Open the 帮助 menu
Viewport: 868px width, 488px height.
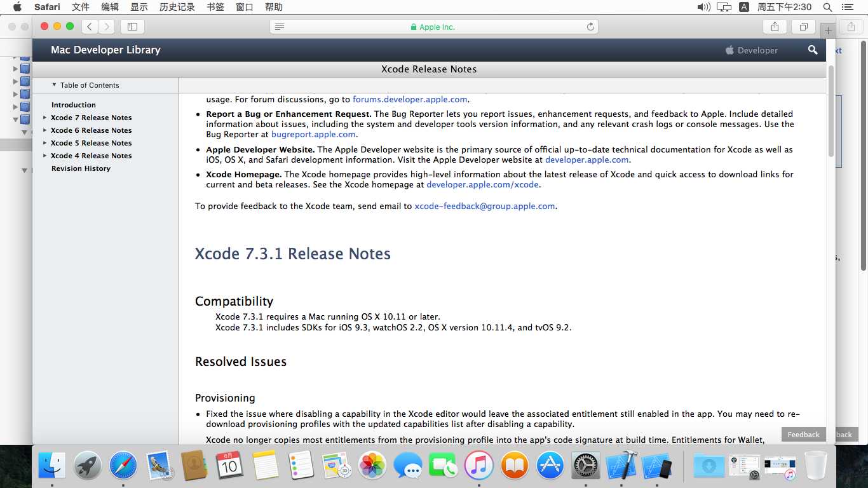[x=274, y=7]
